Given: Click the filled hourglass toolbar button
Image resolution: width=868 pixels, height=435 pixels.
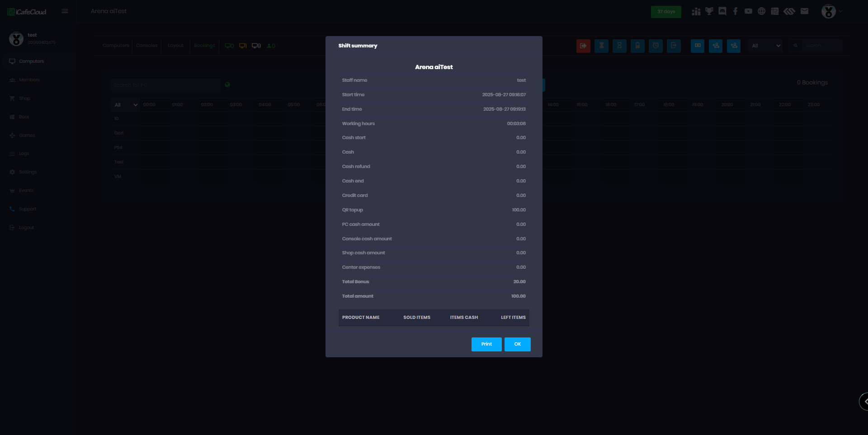Looking at the screenshot, I should [601, 46].
